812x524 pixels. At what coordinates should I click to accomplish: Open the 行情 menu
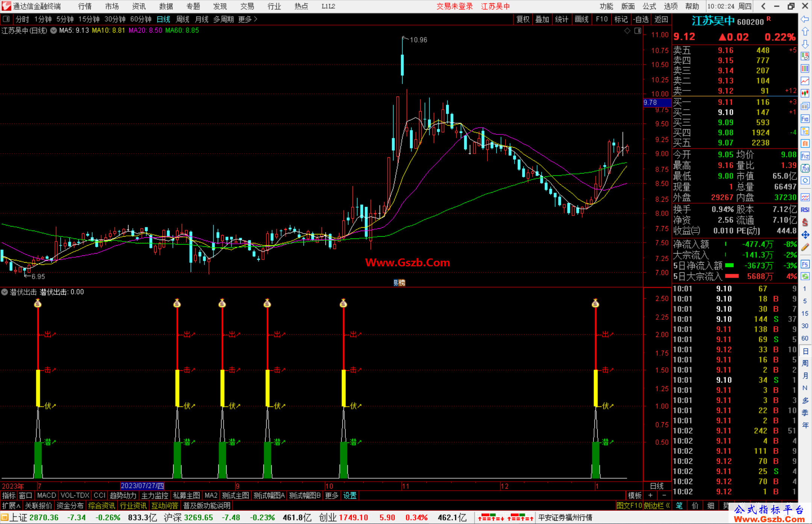point(85,6)
